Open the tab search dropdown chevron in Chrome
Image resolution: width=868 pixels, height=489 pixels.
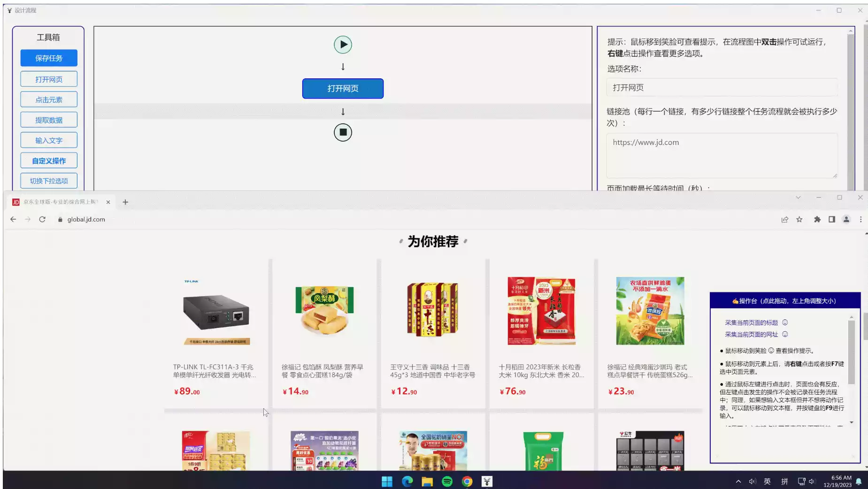tap(798, 198)
